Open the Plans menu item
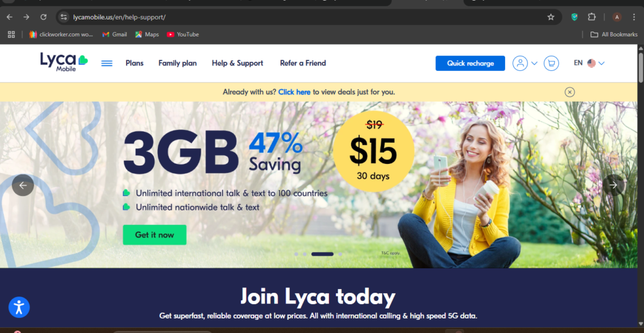644x333 pixels. pyautogui.click(x=135, y=63)
